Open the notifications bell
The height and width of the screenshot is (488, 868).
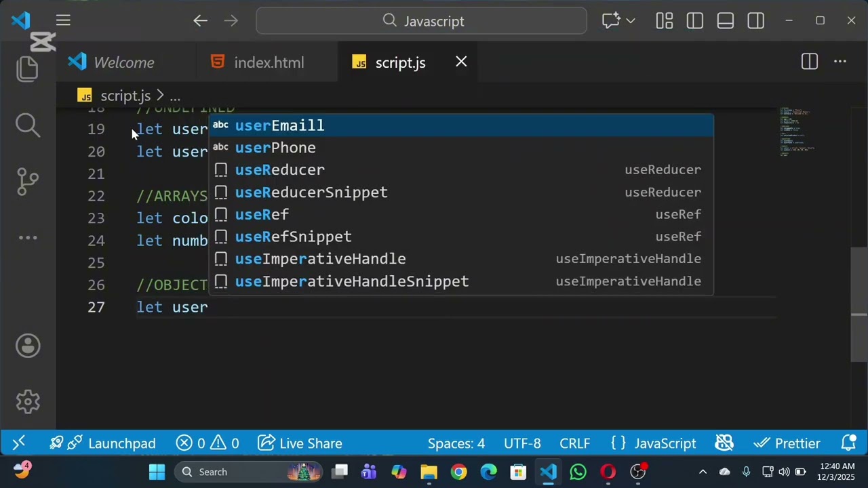(848, 443)
